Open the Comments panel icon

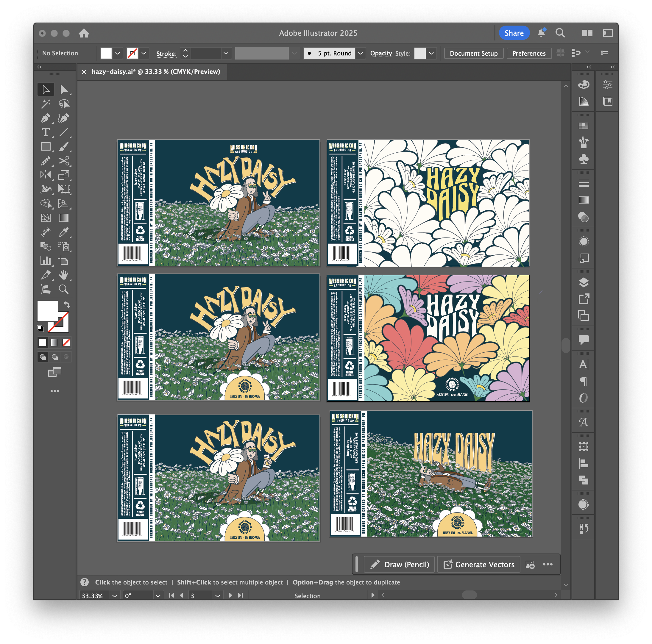584,339
